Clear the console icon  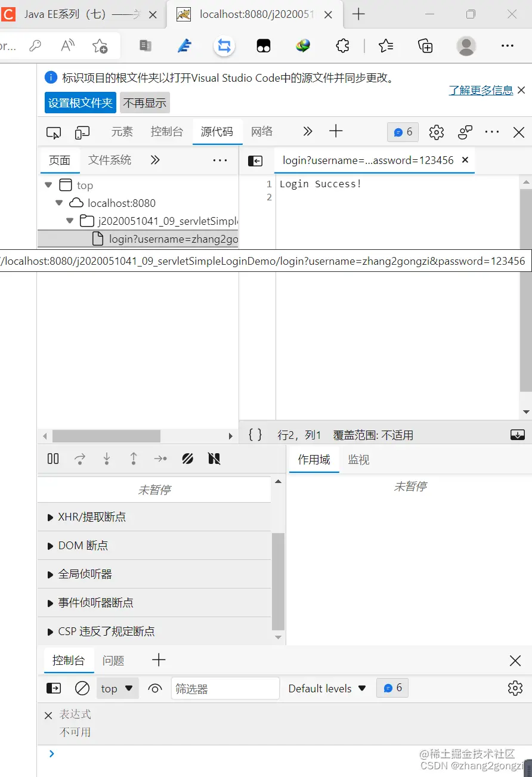tap(82, 688)
